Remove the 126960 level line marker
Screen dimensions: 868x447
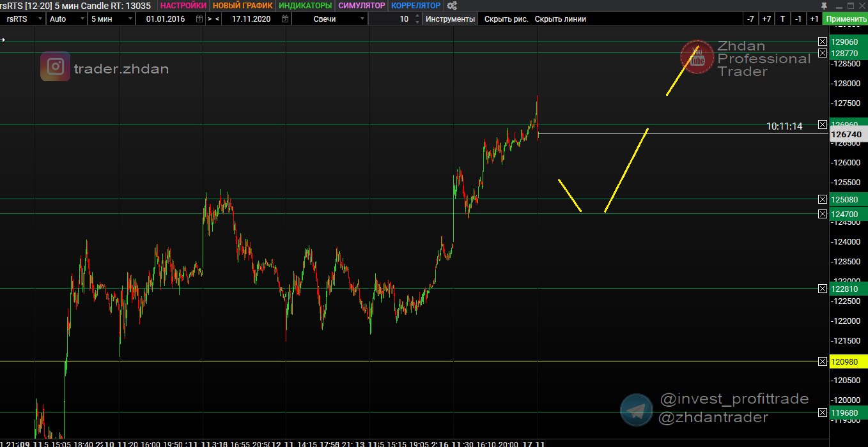pos(823,125)
